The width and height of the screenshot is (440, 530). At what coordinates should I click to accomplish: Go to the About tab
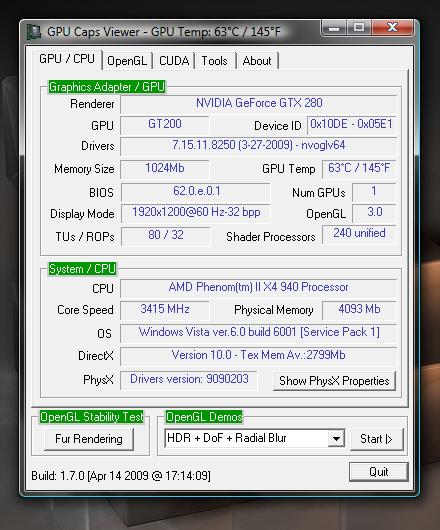257,61
